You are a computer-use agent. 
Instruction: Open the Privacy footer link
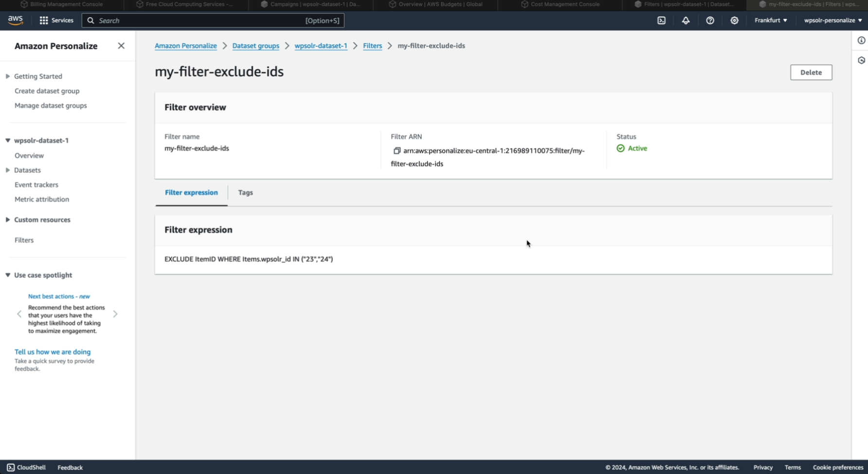pyautogui.click(x=763, y=468)
